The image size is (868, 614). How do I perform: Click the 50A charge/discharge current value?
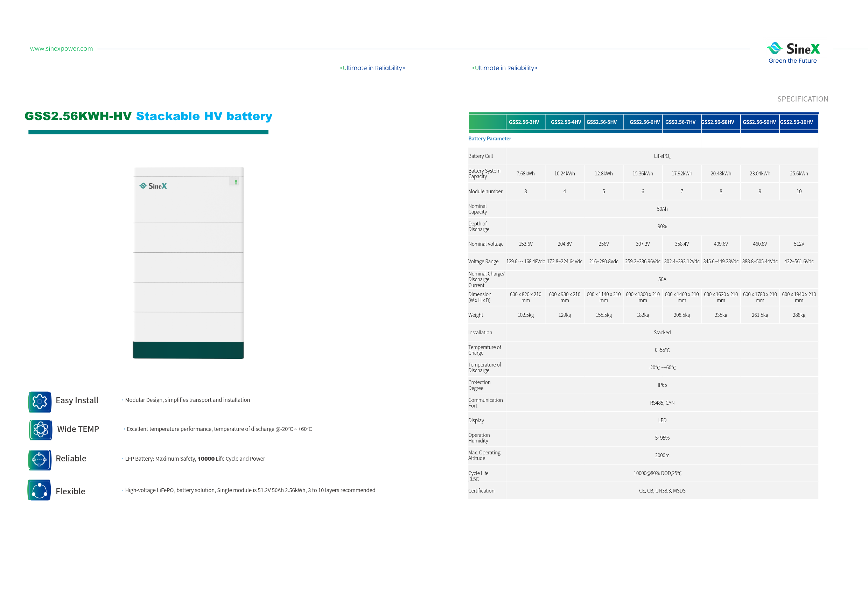click(662, 279)
